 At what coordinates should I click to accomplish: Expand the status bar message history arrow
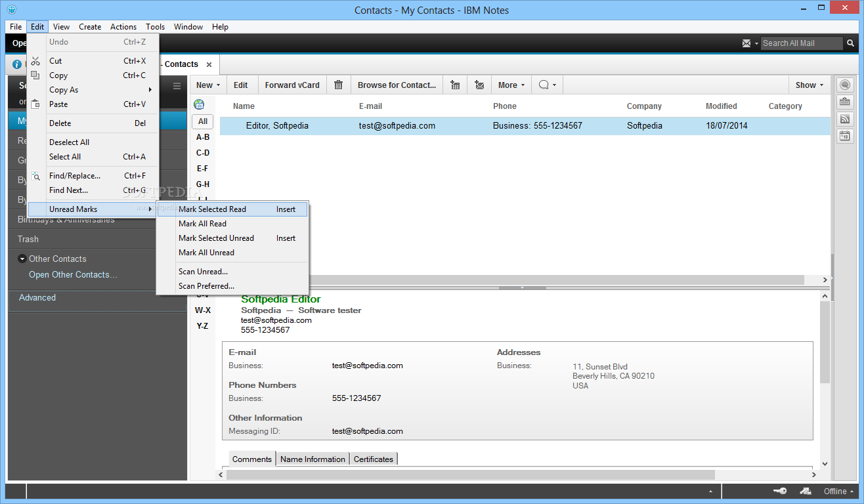point(710,492)
